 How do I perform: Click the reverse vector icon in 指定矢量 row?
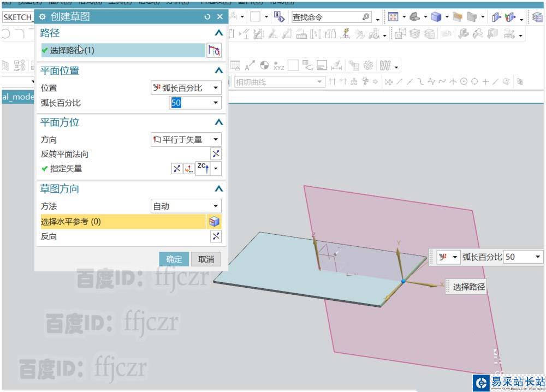tap(177, 169)
